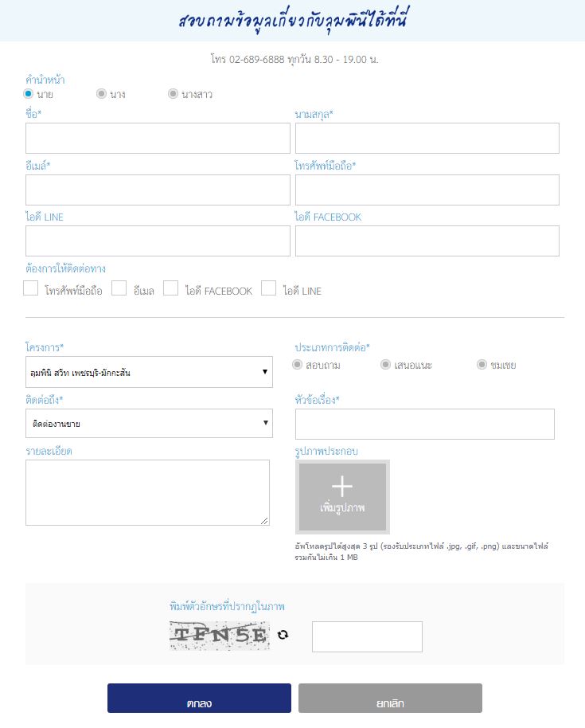Select the สอบถาม contact type radio
Screen dimensions: 585x728
pos(298,365)
